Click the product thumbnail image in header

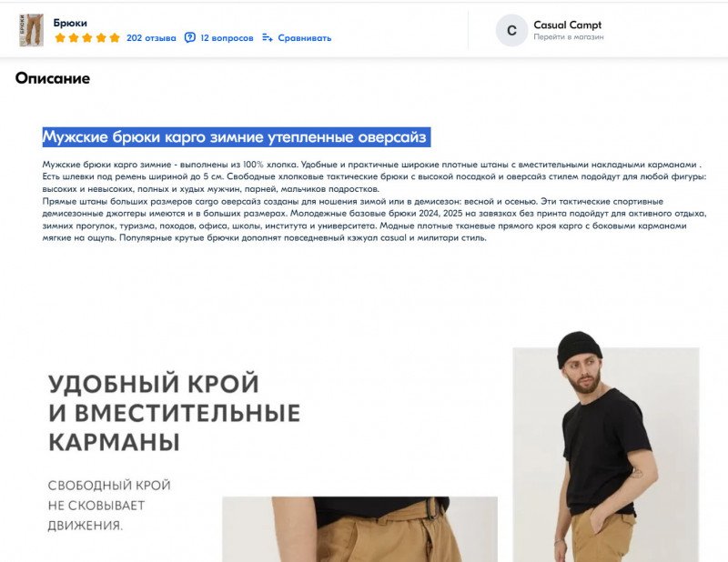[x=31, y=31]
